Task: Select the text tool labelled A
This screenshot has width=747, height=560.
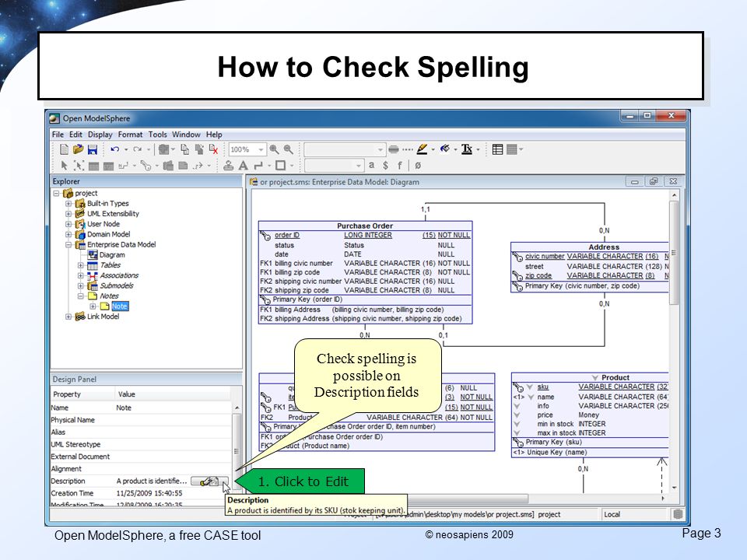Action: [x=244, y=165]
